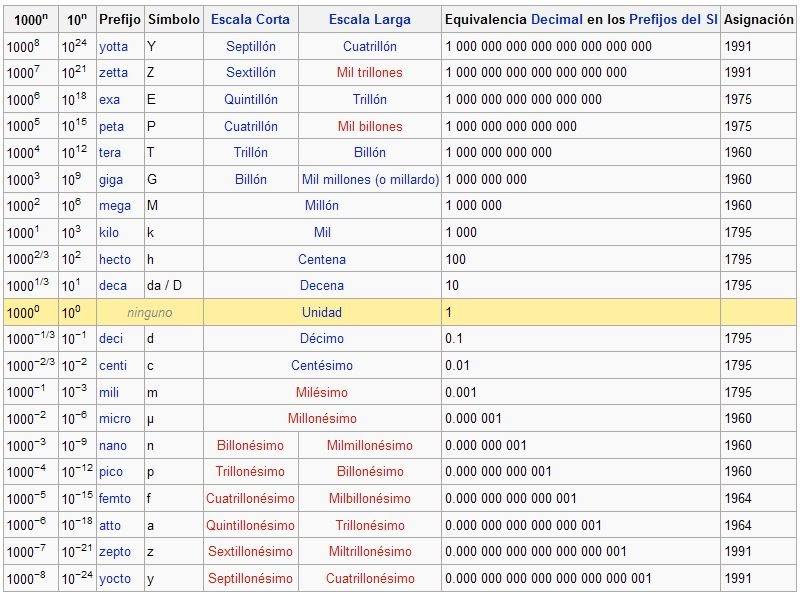This screenshot has height=598, width=800.
Task: Click the Sextillonésimo link
Action: coord(250,552)
